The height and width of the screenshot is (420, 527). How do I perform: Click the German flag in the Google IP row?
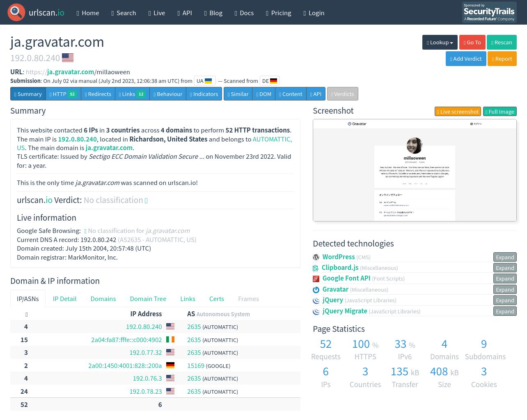(x=170, y=365)
